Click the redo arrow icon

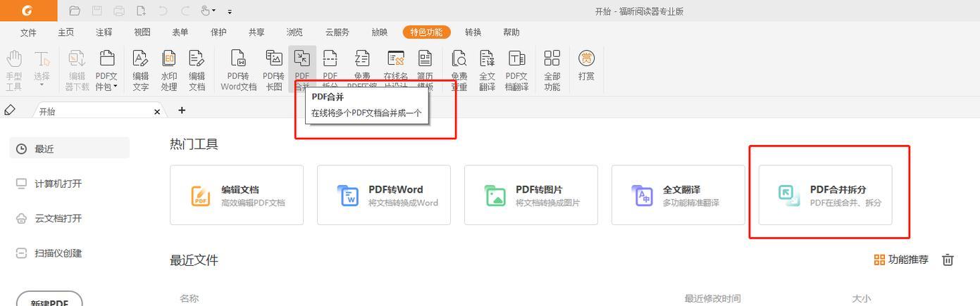point(185,11)
